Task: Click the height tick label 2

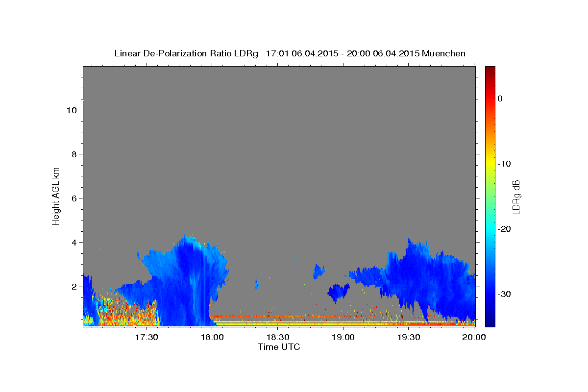Action: [x=74, y=287]
